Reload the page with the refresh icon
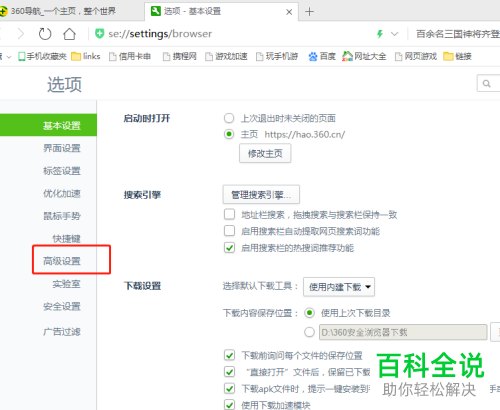500x410 pixels. [x=45, y=34]
